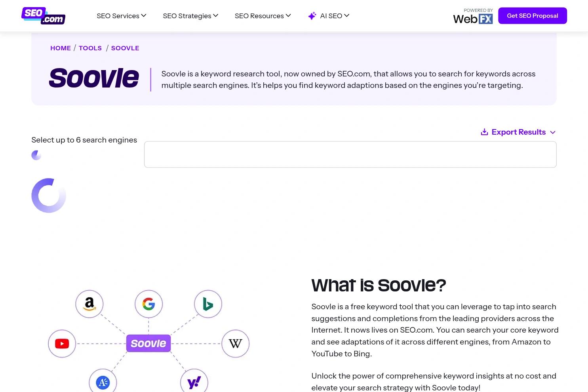Expand the AI SEO chevron arrow

coord(347,16)
